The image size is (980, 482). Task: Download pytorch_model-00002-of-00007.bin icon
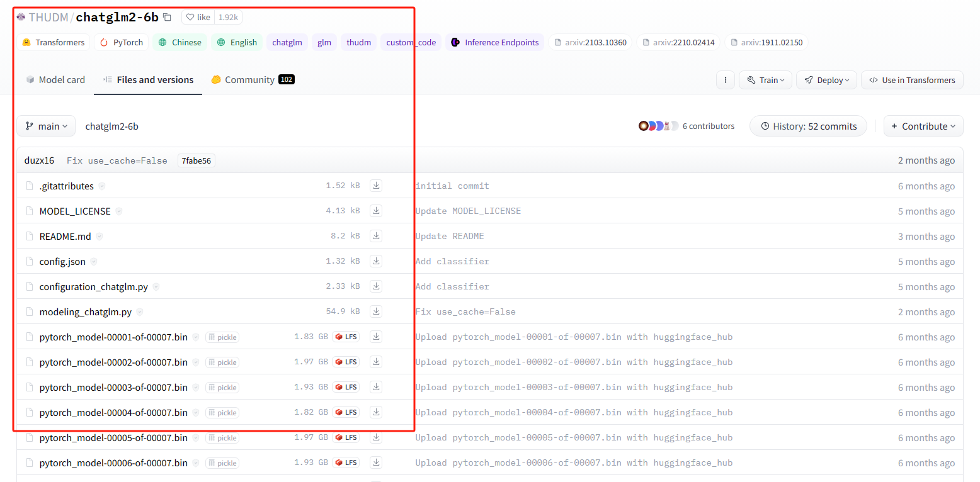[x=376, y=362]
